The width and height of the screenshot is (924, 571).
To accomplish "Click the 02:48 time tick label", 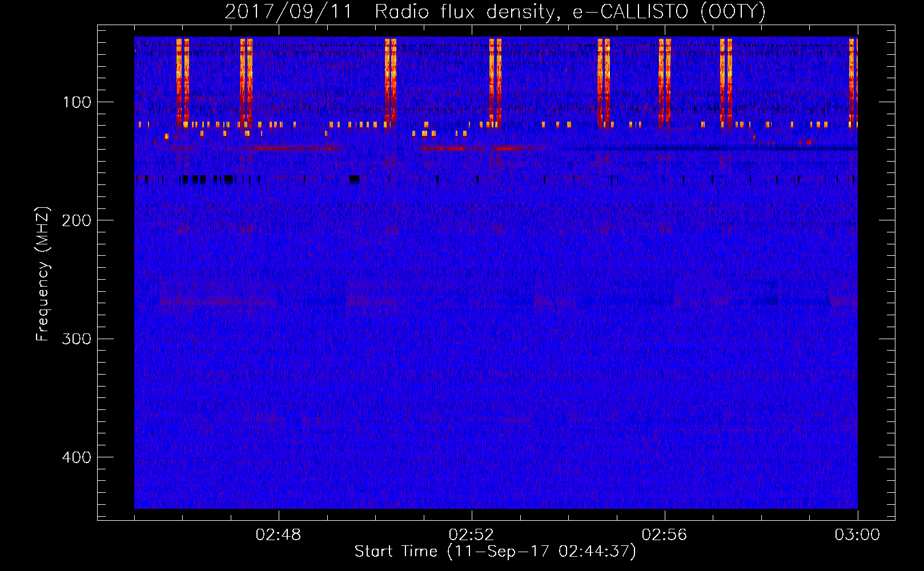I will coord(279,535).
